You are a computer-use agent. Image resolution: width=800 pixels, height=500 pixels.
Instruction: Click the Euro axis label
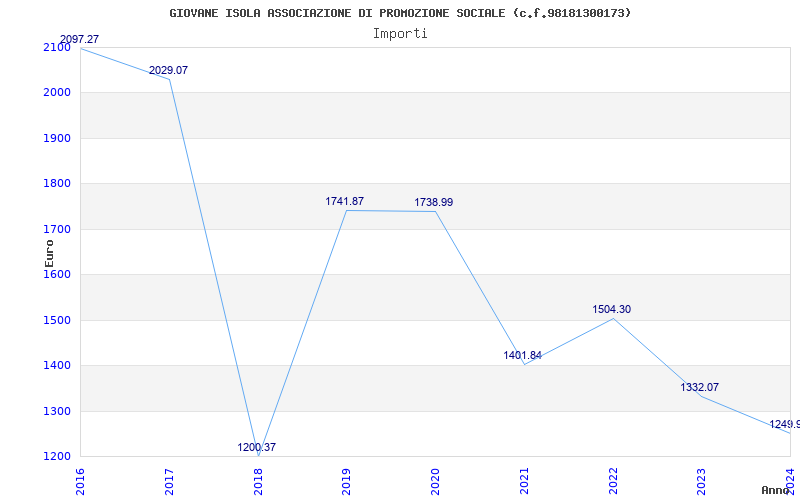coord(49,253)
